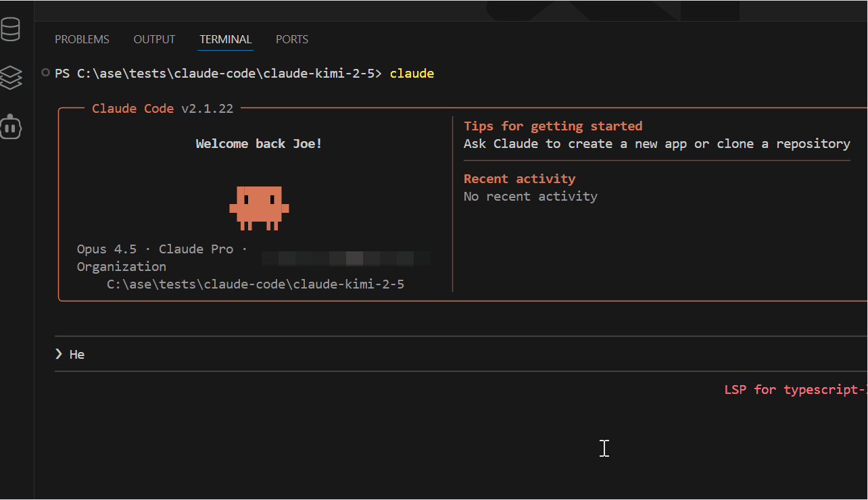Click the "Opus 4.5" model label
Screen dimensions: 868x500
tap(106, 249)
